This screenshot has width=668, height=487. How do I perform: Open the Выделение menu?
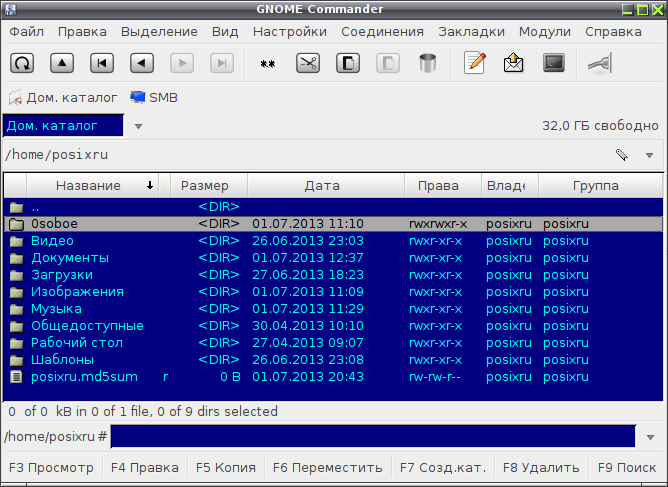159,32
